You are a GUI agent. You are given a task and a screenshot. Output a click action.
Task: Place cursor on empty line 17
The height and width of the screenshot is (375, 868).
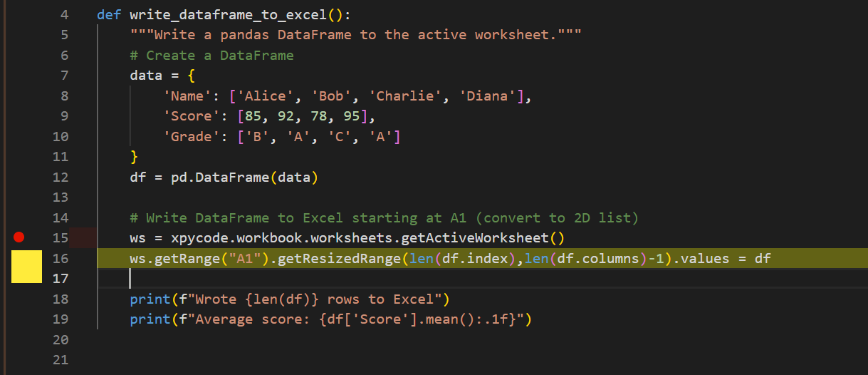tap(285, 279)
